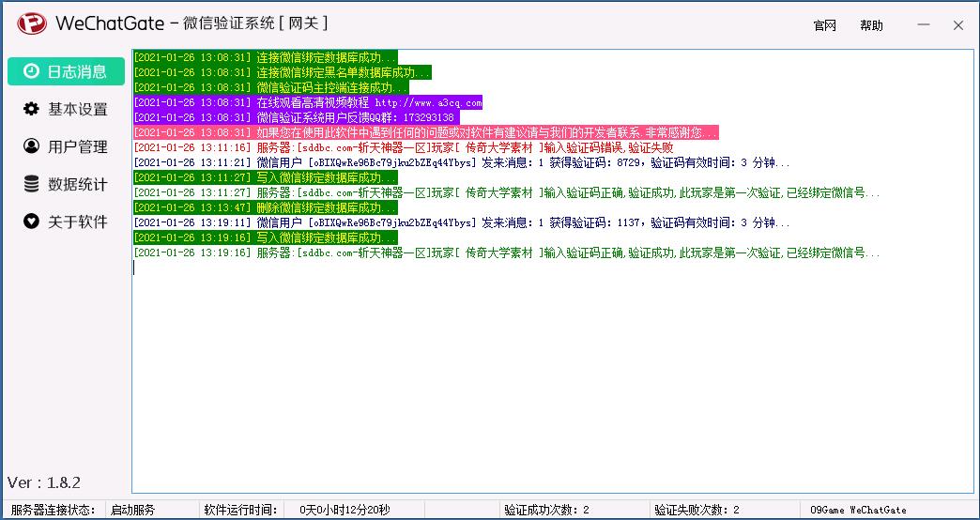Image resolution: width=980 pixels, height=520 pixels.
Task: Switch to the 数据统计 tab
Action: coord(67,184)
